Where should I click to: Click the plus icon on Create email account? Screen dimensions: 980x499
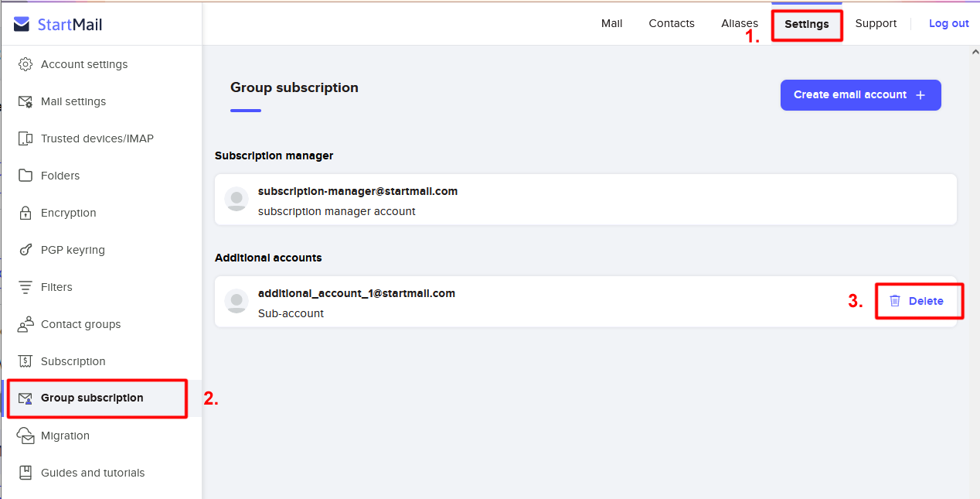point(920,95)
